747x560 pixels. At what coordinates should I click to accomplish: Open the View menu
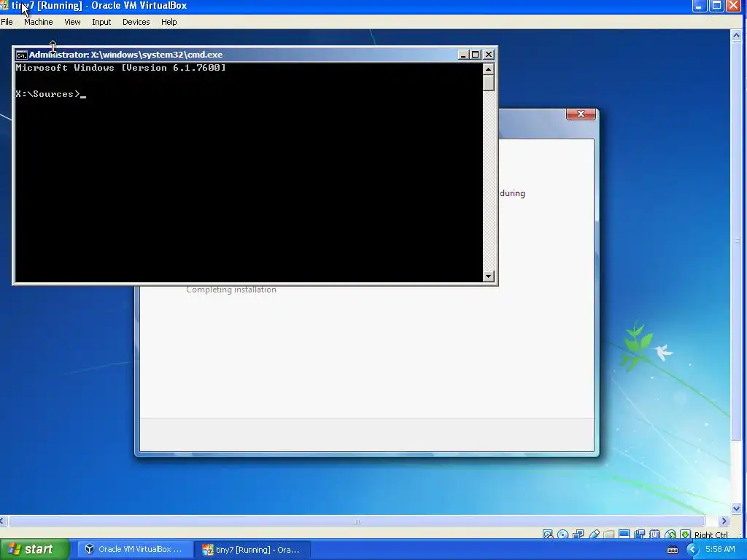click(x=72, y=22)
